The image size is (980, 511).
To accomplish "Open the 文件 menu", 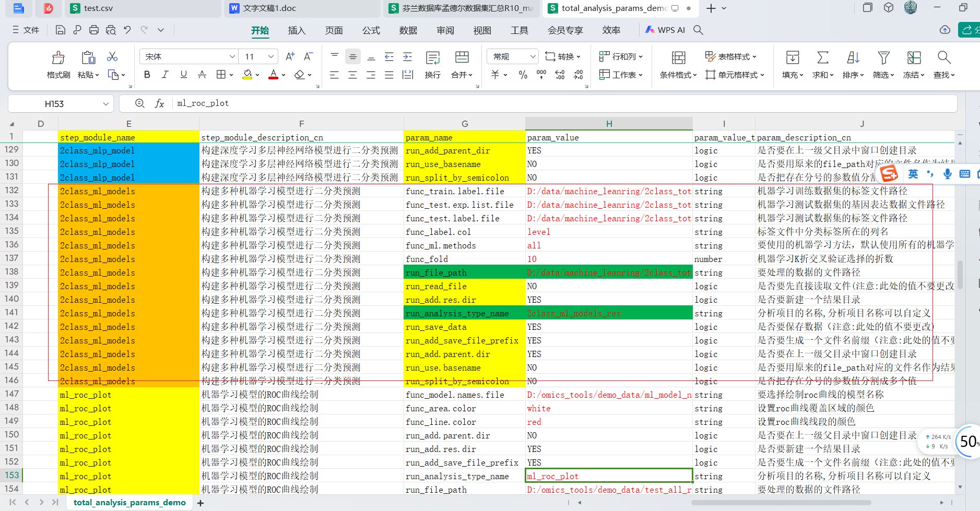I will click(x=26, y=30).
